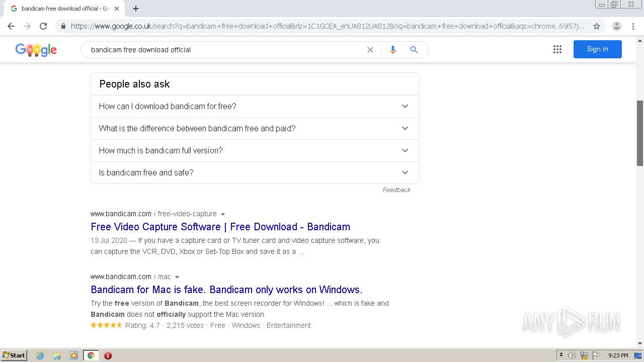Launch Internet Explorer from taskbar
Image resolution: width=644 pixels, height=362 pixels.
tap(40, 355)
